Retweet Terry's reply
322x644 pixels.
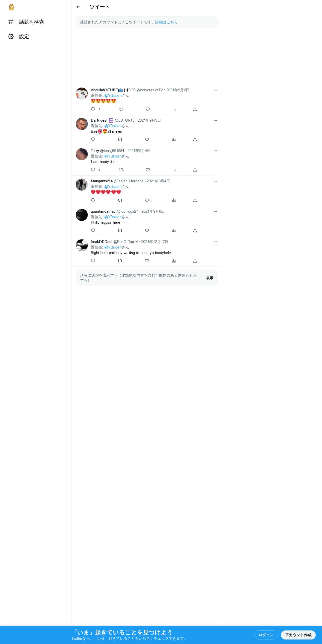click(121, 170)
